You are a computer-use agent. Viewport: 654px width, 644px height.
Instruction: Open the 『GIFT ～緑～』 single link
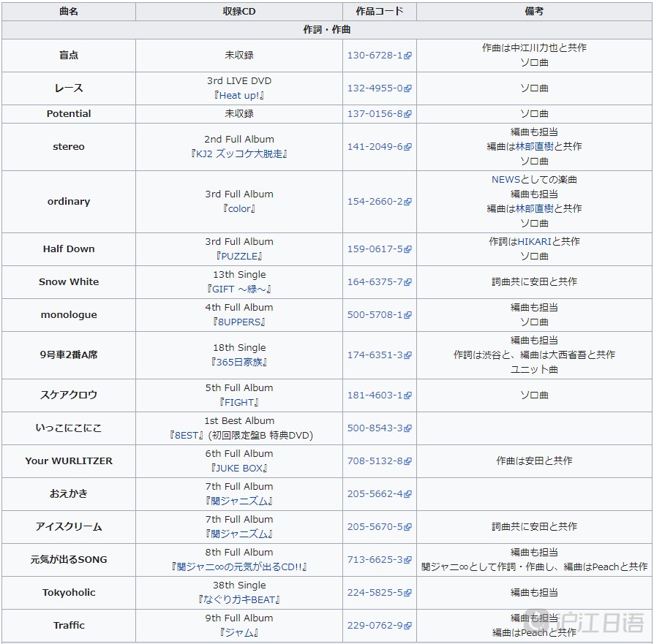click(x=239, y=289)
